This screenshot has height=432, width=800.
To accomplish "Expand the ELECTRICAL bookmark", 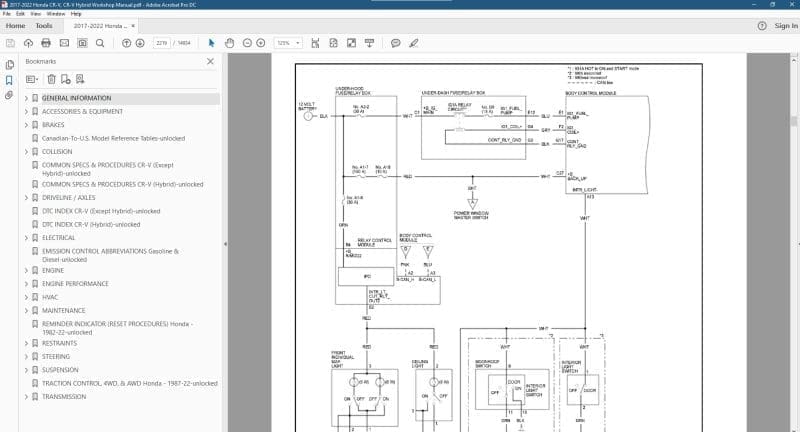I will coord(27,238).
